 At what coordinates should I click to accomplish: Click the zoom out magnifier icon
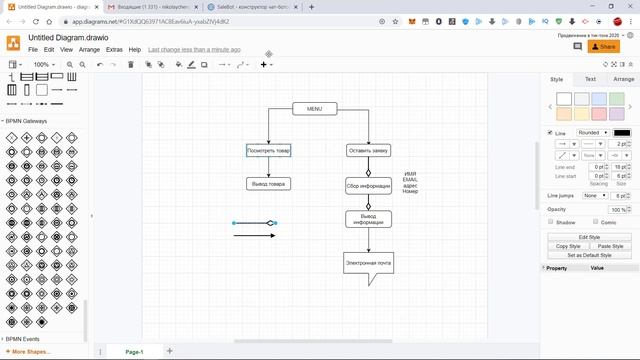tap(82, 64)
